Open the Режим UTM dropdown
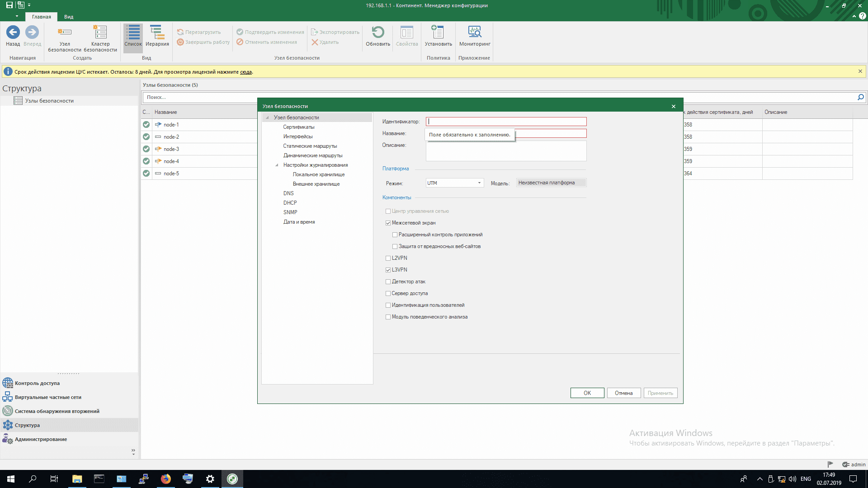Viewport: 868px width, 488px height. point(479,183)
